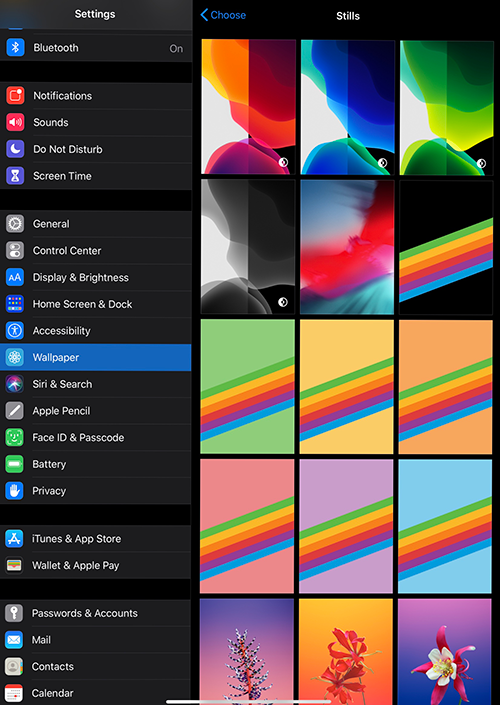Select the green rainbow stripe wallpaper
Image resolution: width=500 pixels, height=705 pixels.
(x=248, y=386)
